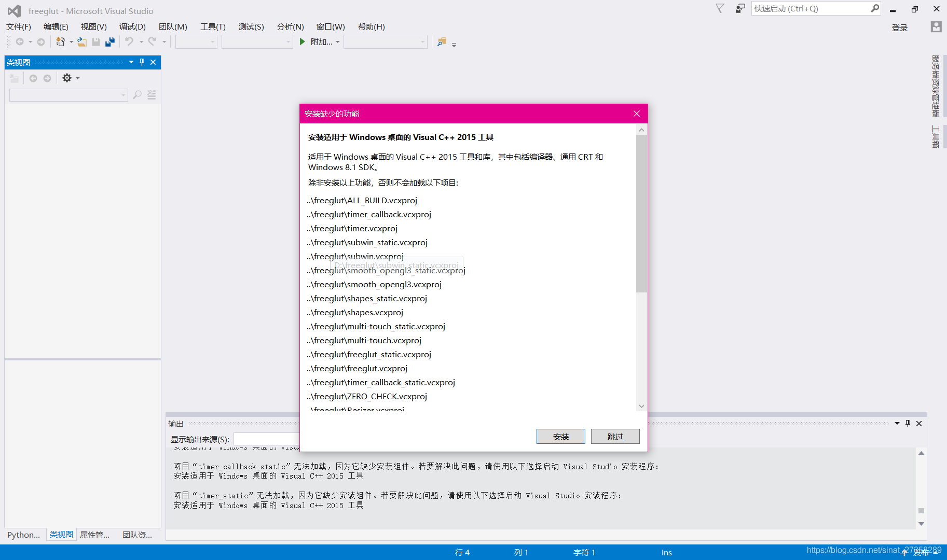Open solution platforms combo box
Viewport: 947px width, 560px height.
point(257,42)
